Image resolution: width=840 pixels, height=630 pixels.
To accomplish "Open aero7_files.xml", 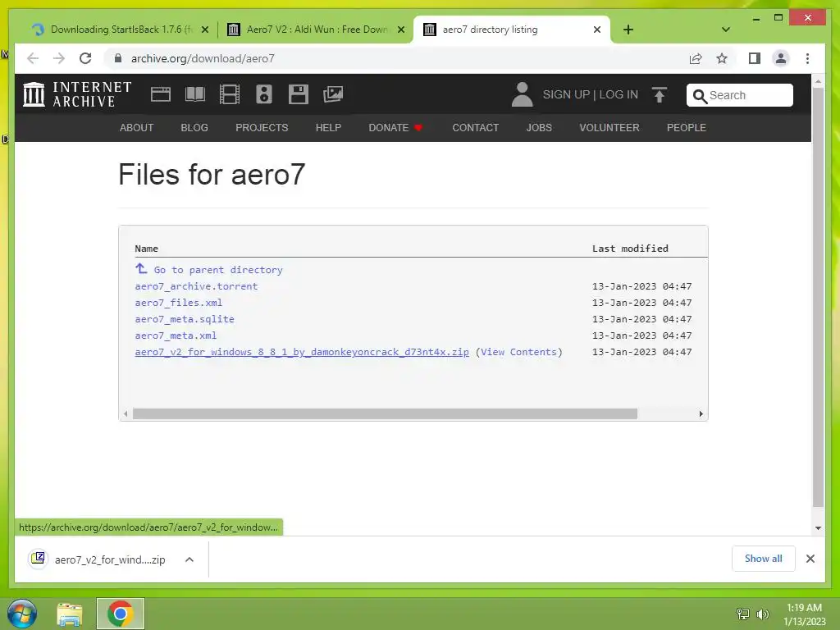I will click(x=178, y=303).
